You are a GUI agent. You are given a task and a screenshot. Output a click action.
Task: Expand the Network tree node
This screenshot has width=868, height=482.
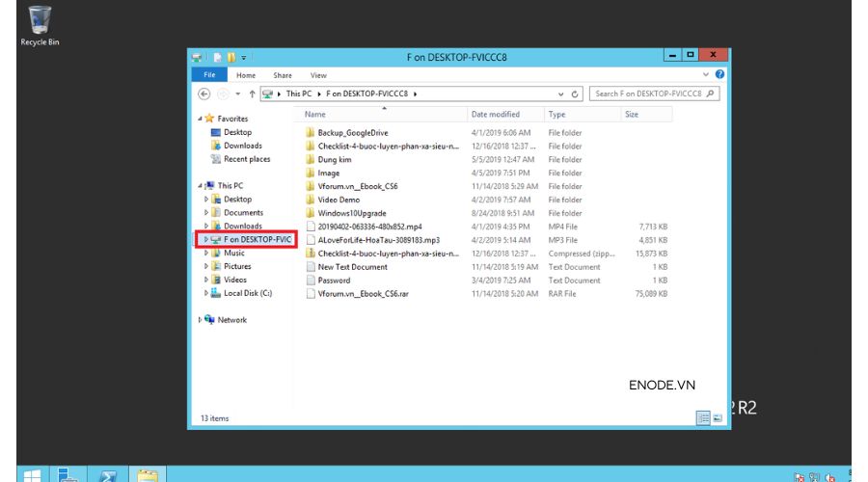tap(200, 320)
